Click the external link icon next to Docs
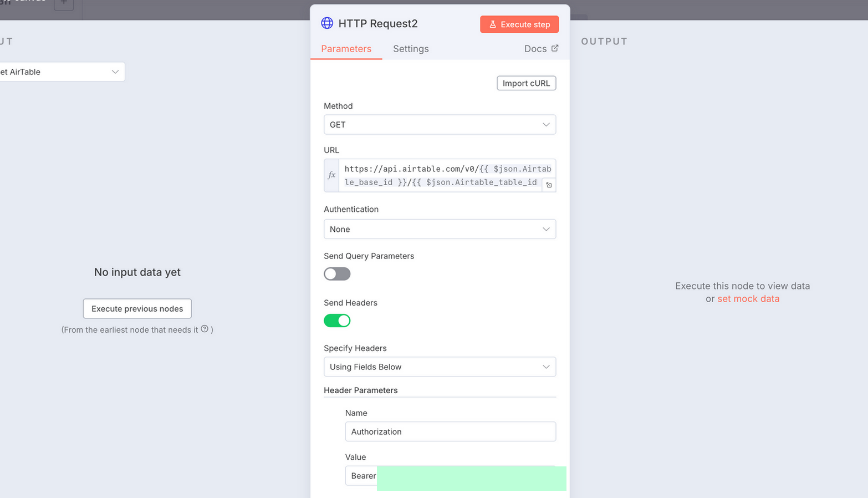Image resolution: width=868 pixels, height=498 pixels. click(x=555, y=48)
